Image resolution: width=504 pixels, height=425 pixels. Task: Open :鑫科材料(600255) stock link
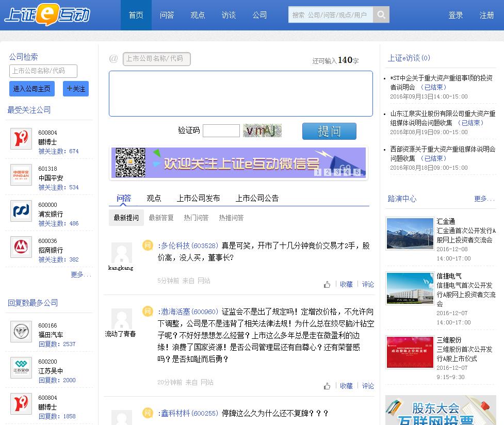188,414
